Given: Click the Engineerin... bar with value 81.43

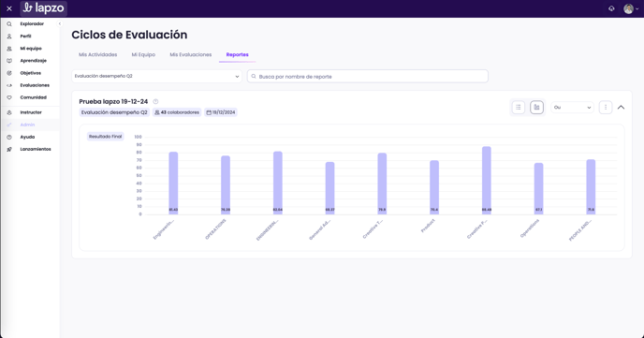Looking at the screenshot, I should pos(173,184).
